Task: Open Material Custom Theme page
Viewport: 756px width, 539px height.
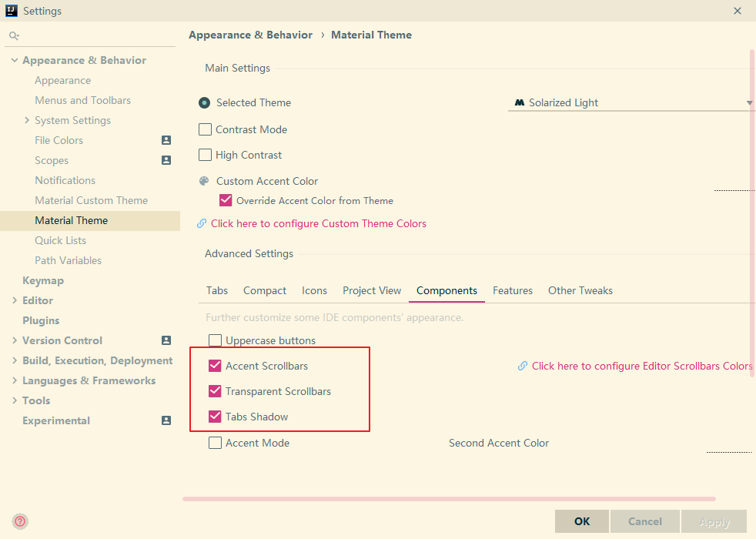Action: click(91, 200)
